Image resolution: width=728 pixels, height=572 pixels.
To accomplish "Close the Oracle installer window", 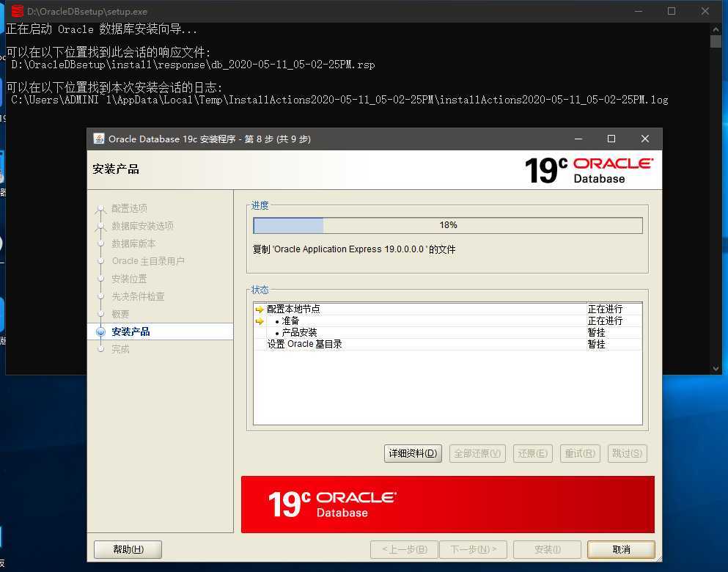I will coord(645,139).
